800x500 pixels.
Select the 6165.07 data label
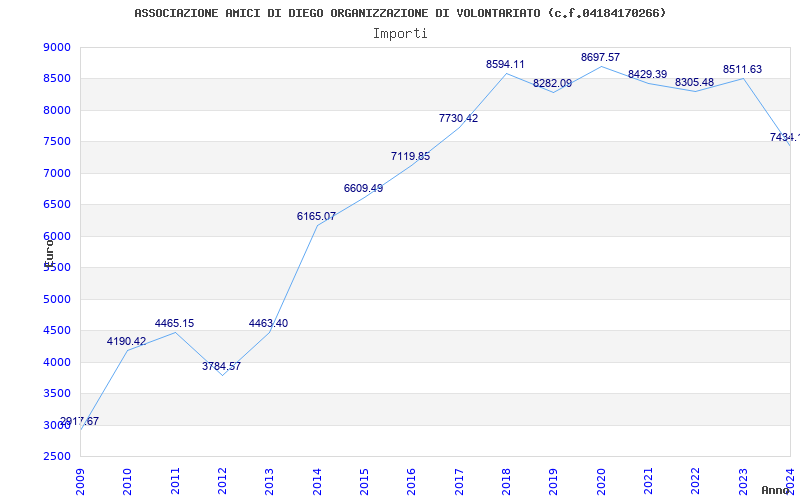(316, 216)
